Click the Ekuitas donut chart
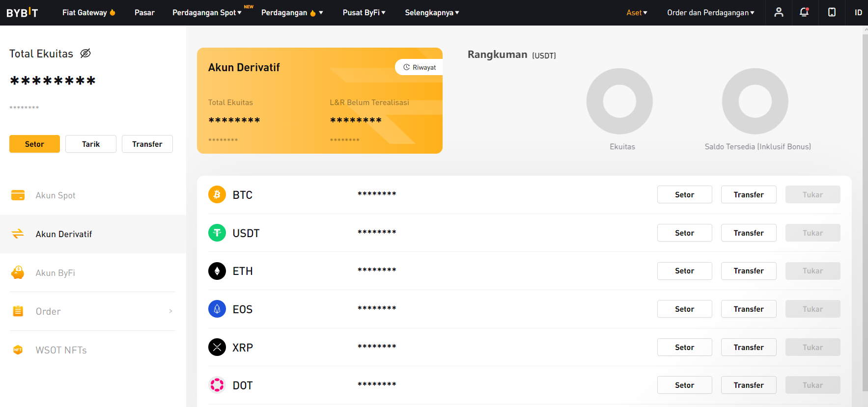The height and width of the screenshot is (407, 868). click(619, 101)
